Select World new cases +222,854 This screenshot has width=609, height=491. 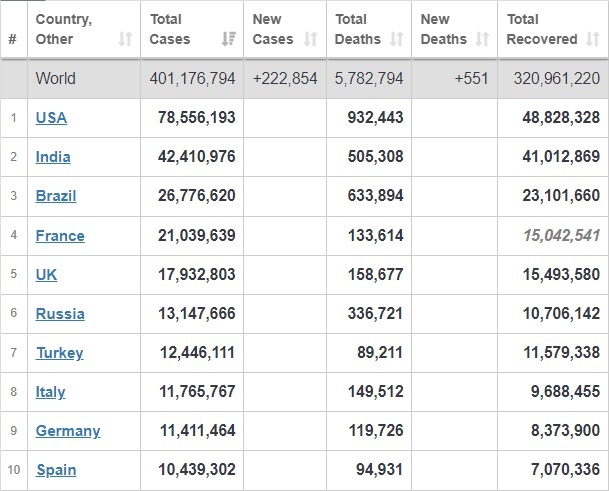tap(285, 78)
